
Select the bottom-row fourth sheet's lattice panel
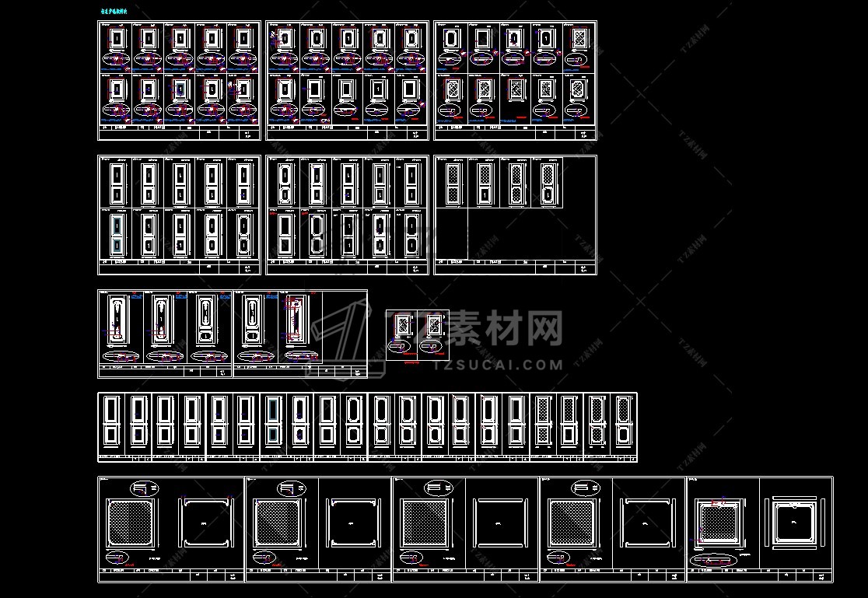(572, 523)
